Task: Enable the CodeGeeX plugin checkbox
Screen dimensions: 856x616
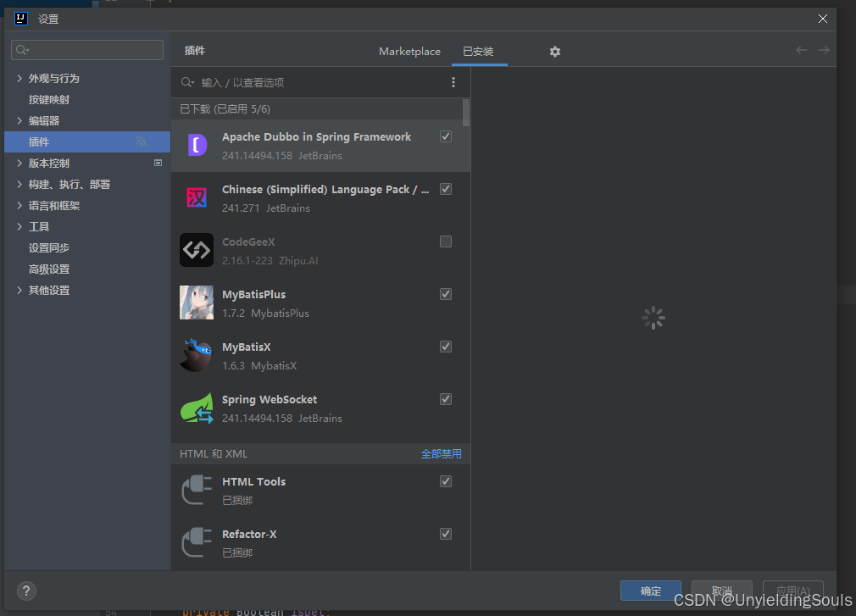Action: (x=446, y=241)
